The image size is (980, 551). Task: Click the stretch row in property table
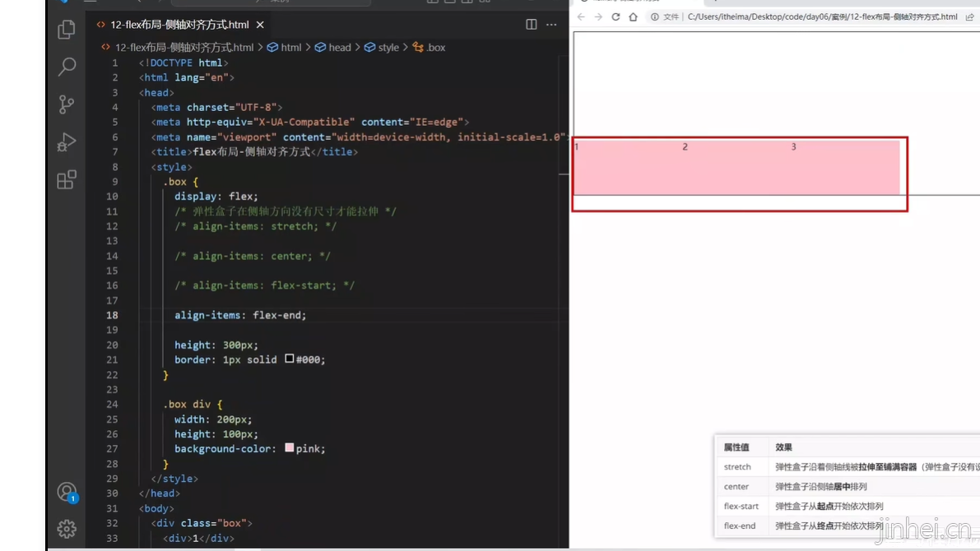click(x=848, y=466)
